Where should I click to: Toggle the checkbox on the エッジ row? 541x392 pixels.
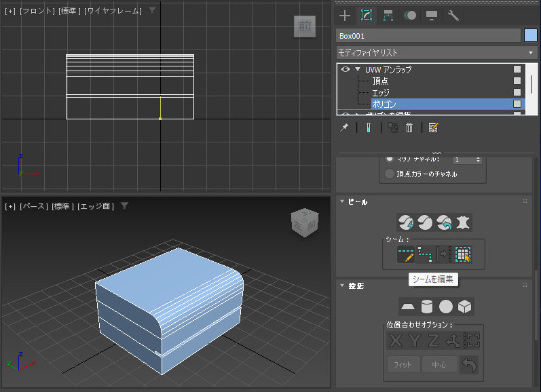[517, 92]
